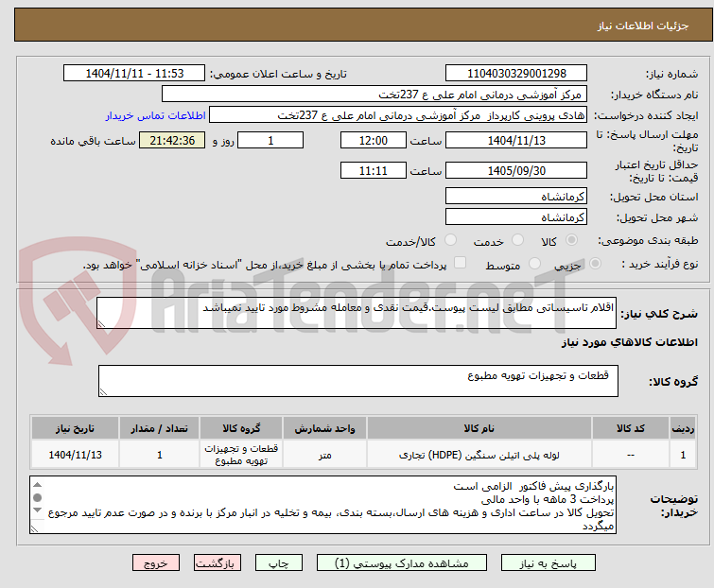This screenshot has height=588, width=714.
Task: Click the تاریخ نیاز column header
Action: [x=75, y=429]
